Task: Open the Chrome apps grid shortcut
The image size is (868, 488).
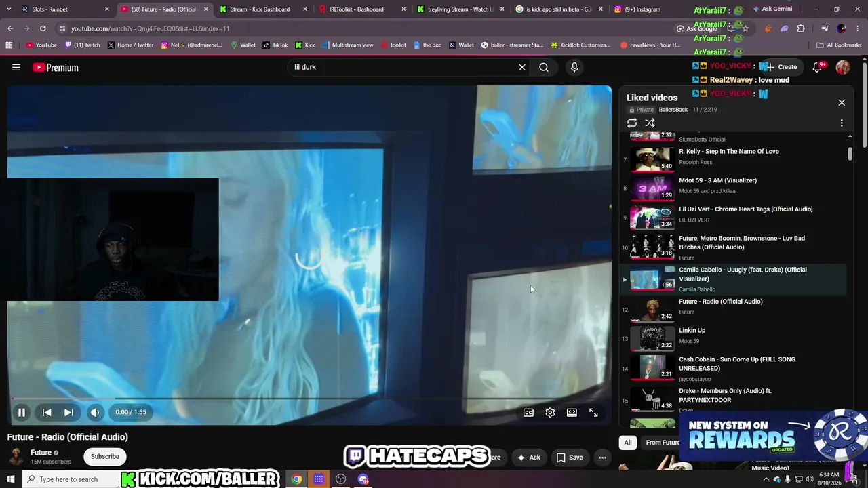Action: 9,45
